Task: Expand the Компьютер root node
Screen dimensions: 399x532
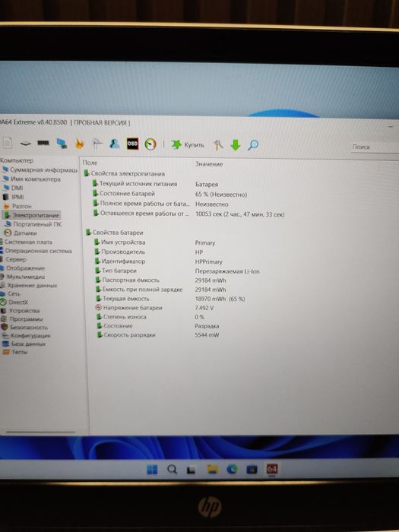Action: point(17,160)
